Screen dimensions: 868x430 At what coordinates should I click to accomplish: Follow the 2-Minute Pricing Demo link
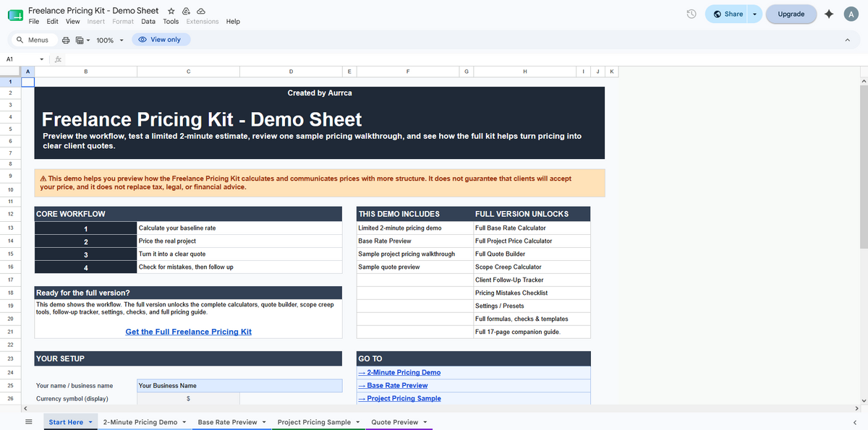point(399,372)
